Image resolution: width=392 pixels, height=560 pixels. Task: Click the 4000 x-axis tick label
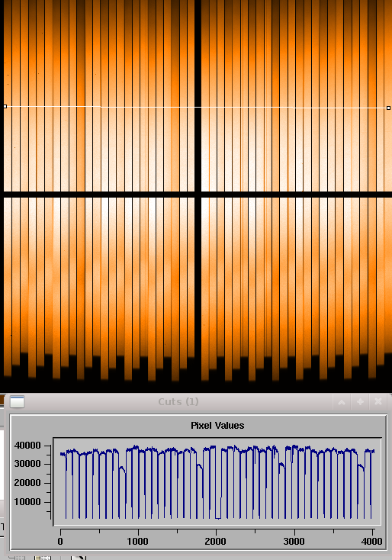coord(371,542)
